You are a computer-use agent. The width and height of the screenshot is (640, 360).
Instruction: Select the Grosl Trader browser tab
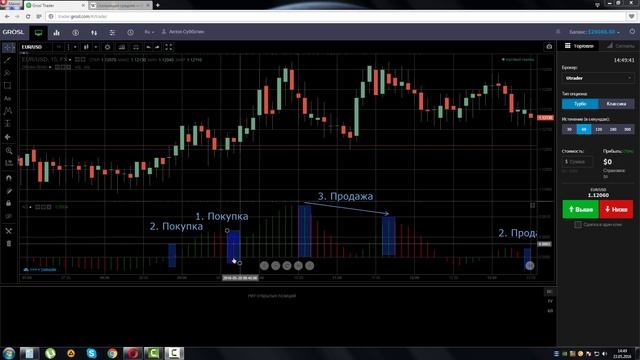click(55, 5)
